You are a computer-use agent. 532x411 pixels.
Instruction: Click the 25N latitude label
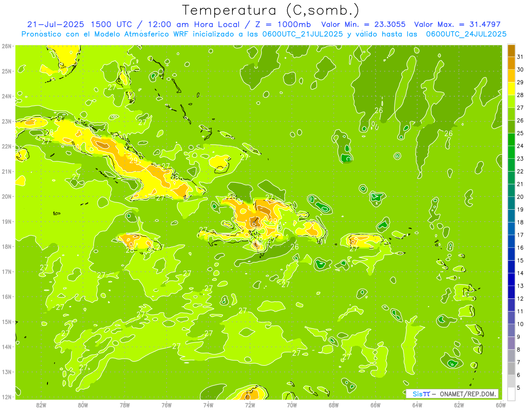6,71
